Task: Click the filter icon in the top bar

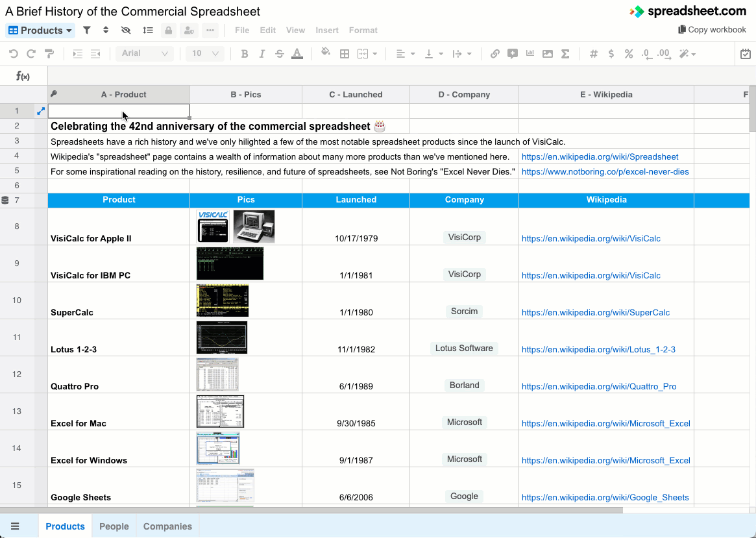Action: pos(86,30)
